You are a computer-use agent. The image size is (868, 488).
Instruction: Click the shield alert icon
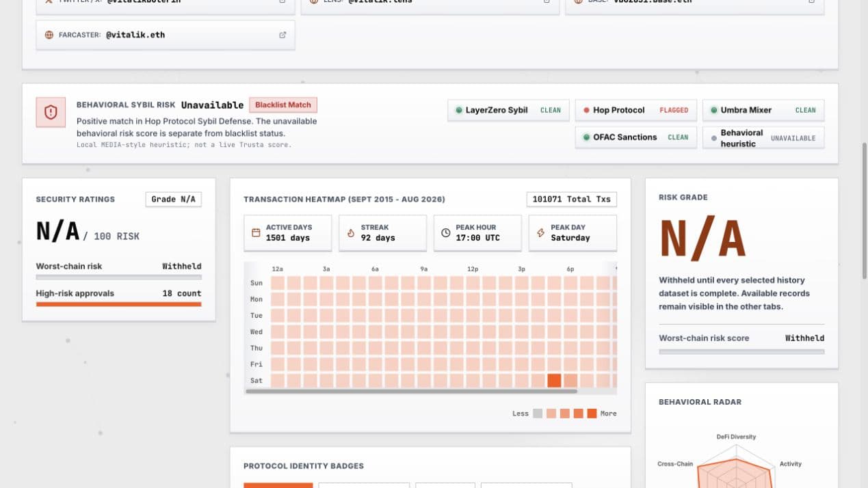51,112
